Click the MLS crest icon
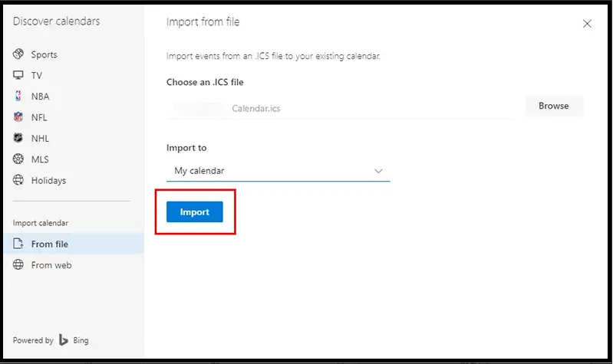This screenshot has width=613, height=364. (18, 159)
